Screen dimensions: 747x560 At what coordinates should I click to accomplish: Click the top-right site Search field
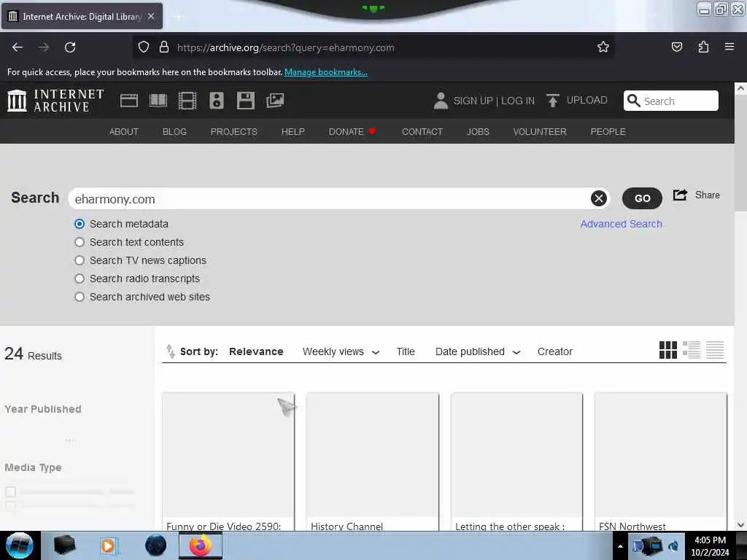671,101
